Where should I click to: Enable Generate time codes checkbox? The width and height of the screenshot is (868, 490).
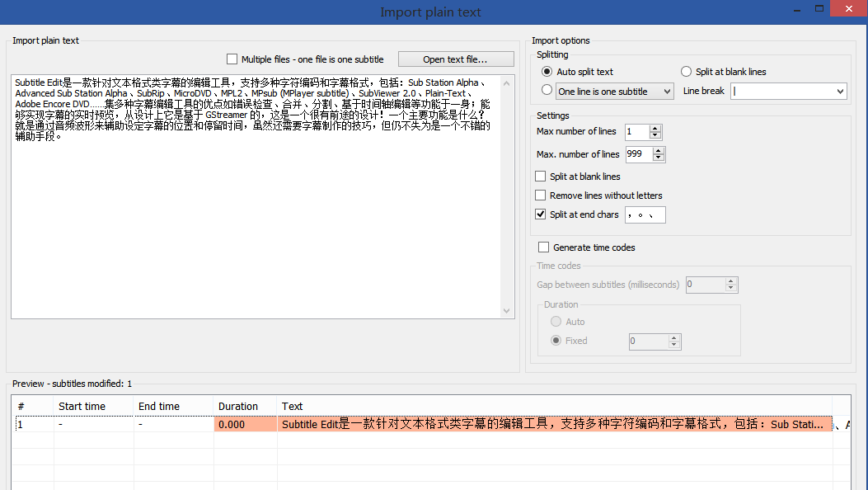click(543, 247)
